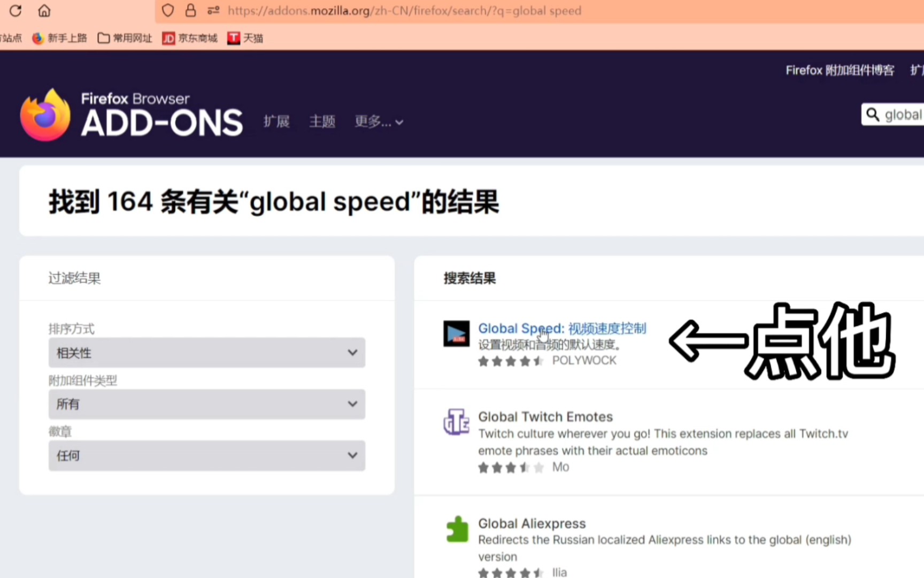The height and width of the screenshot is (578, 924).
Task: Open the 任何 badge dropdown
Action: 207,455
